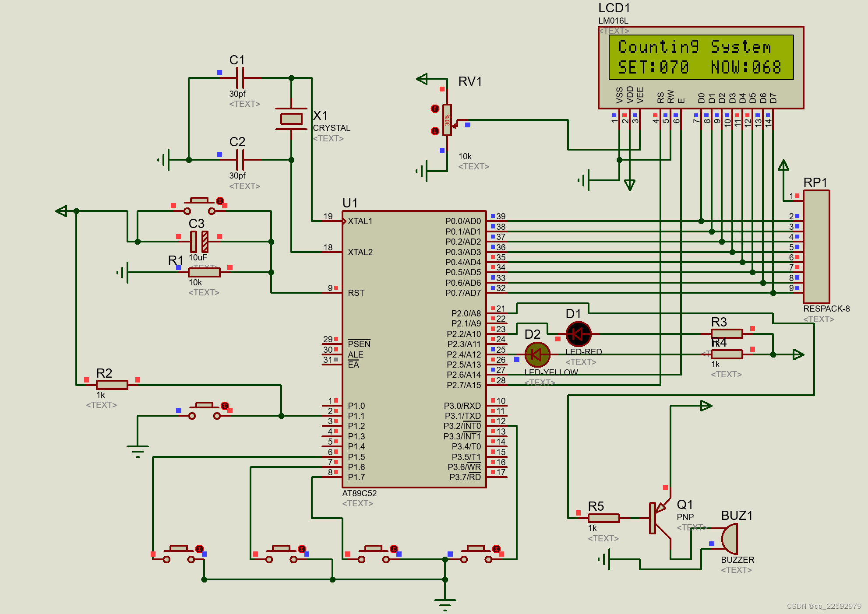Click the 'AT89C52' label below U1

(x=359, y=493)
